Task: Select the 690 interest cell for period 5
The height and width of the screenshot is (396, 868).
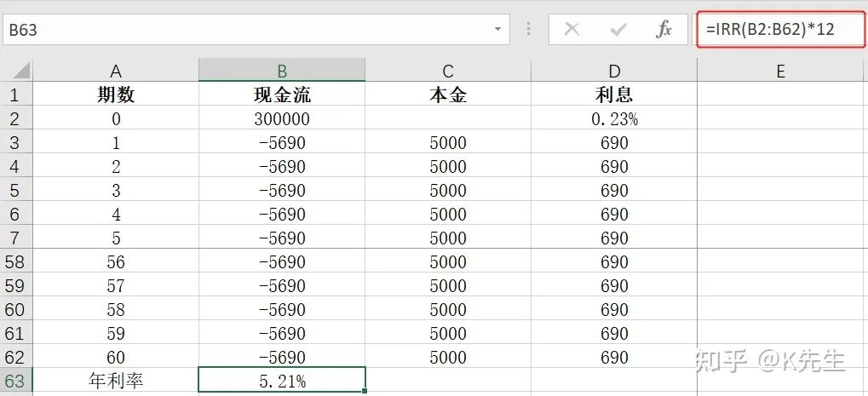Action: 614,238
